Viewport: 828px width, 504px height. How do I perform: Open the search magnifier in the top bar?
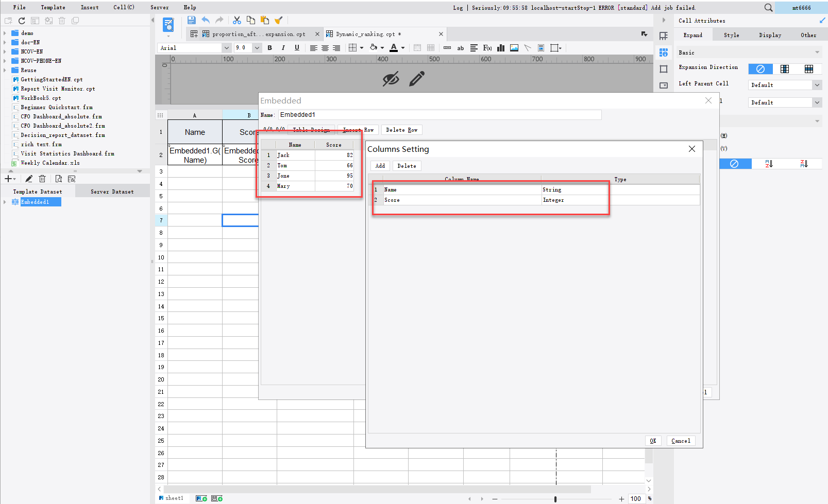[768, 8]
